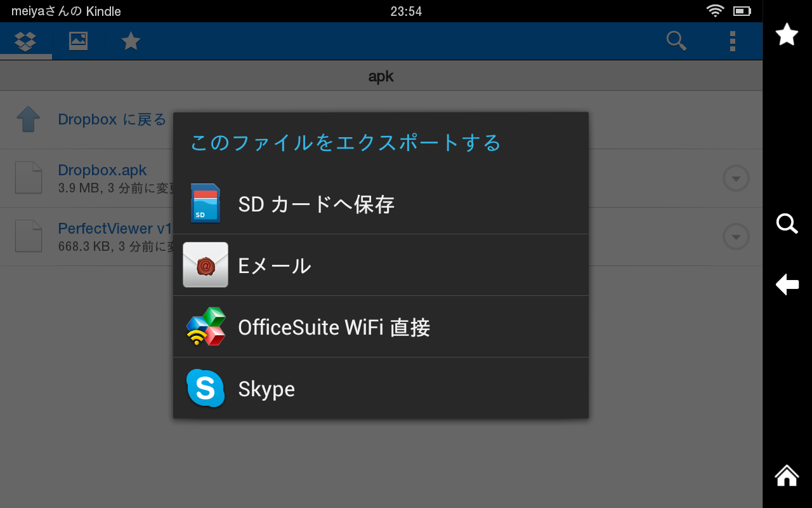Screen dimensions: 812x508
Task: Tap "meiyaさんの Kindle" device name
Action: point(66,11)
